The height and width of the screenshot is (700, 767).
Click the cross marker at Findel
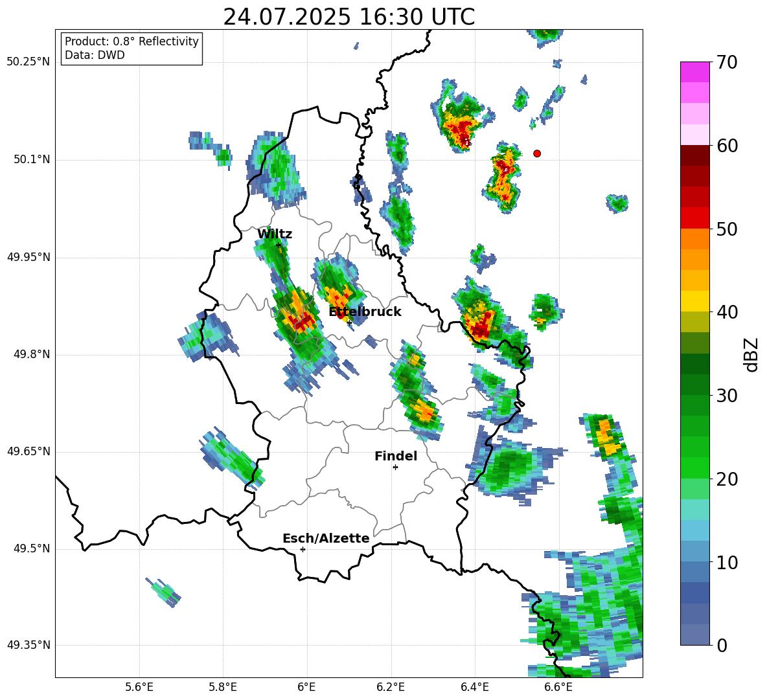click(395, 468)
